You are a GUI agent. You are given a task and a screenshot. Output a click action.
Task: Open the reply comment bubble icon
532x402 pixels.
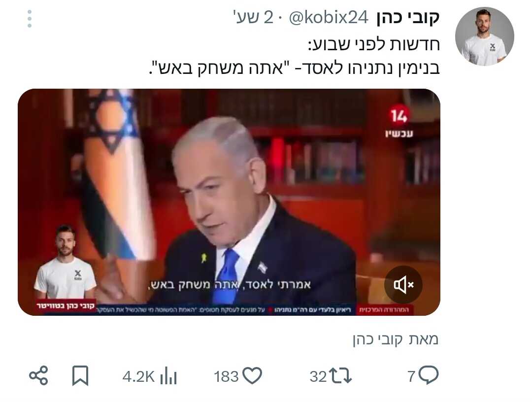429,375
